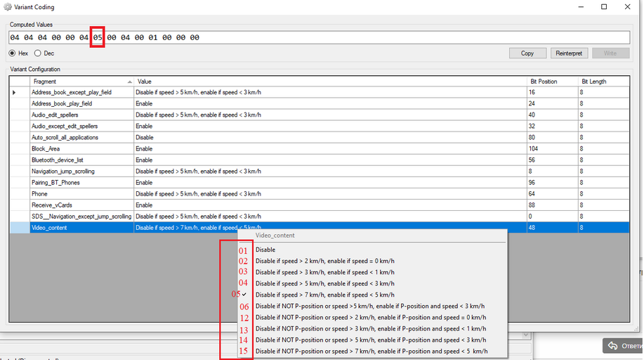The image size is (644, 360).
Task: Select Disable in the Video_content menu
Action: pos(265,250)
